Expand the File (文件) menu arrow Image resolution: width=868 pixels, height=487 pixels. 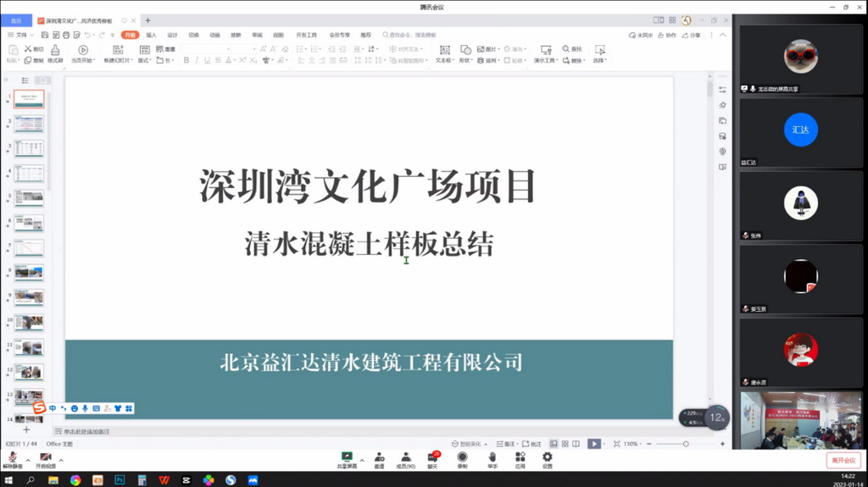click(x=32, y=35)
